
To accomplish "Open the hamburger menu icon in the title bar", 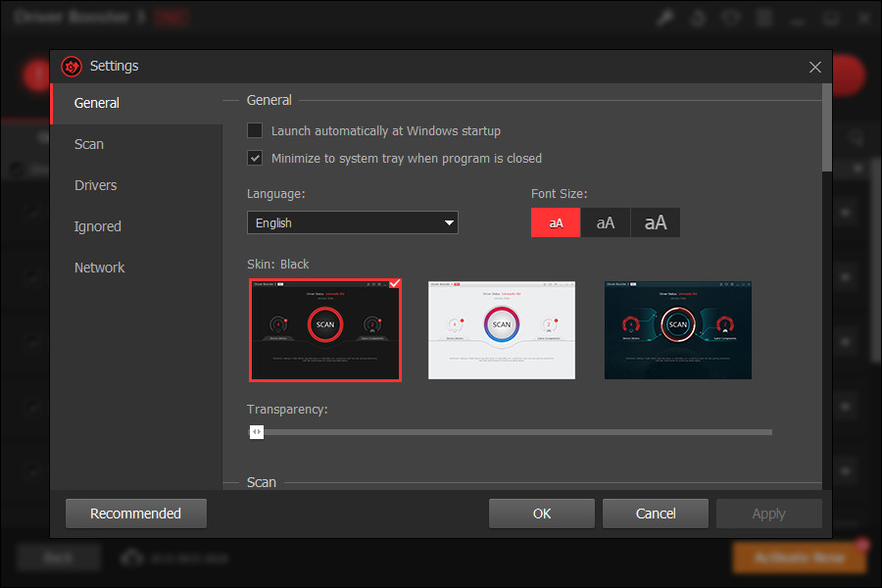I will pyautogui.click(x=763, y=17).
